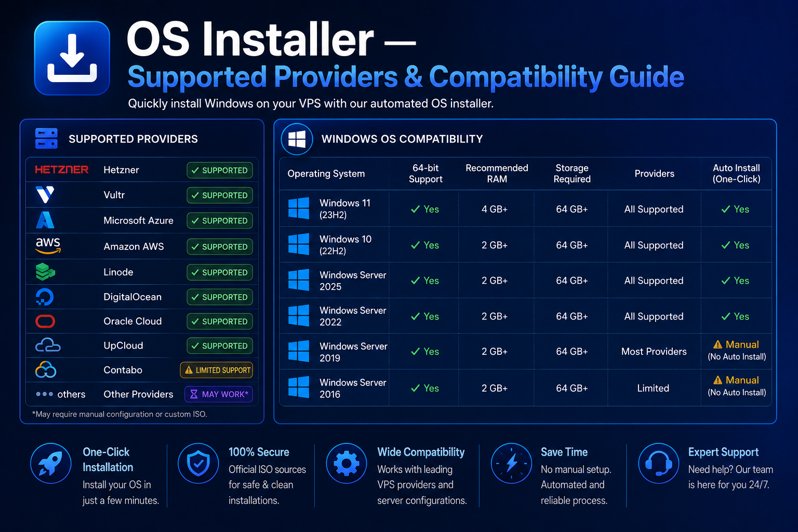Click UpCloud's SUPPORTED badge
Viewport: 798px width, 532px height.
[220, 346]
